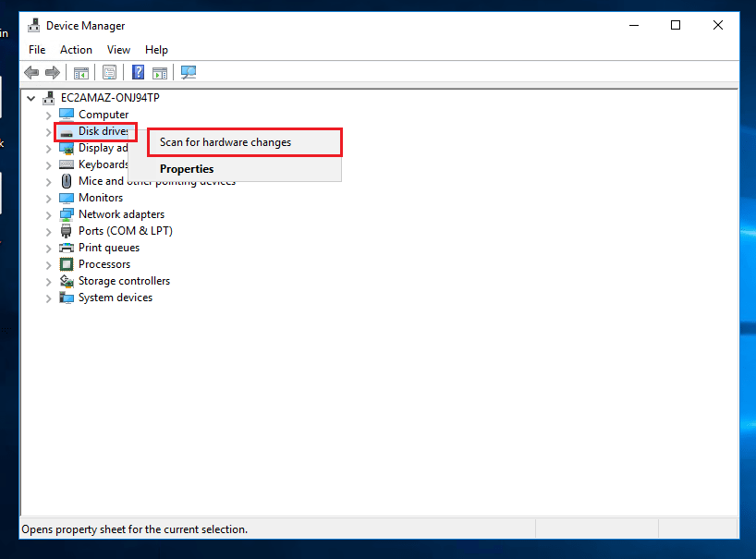The image size is (756, 559).
Task: Click the Storage controllers icon
Action: [x=67, y=281]
